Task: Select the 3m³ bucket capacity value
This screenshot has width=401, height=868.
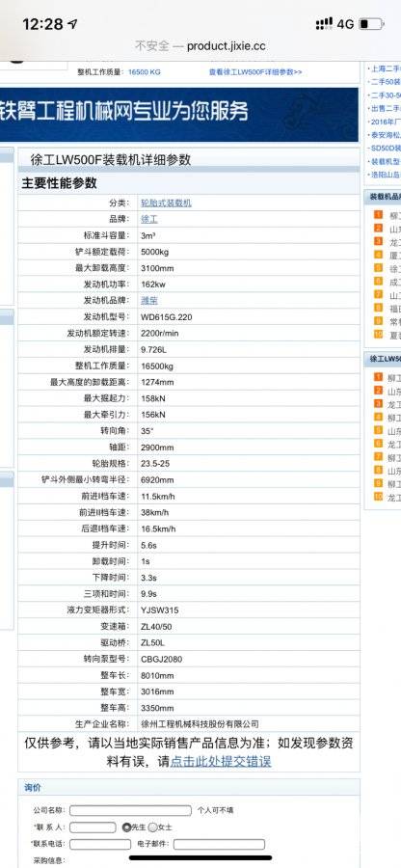Action: click(x=148, y=236)
